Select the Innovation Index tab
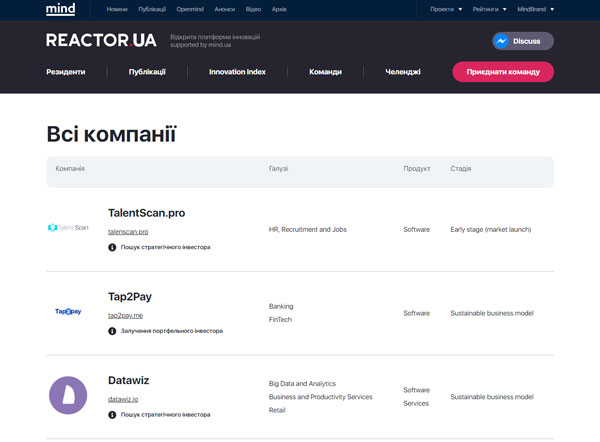 coord(237,72)
